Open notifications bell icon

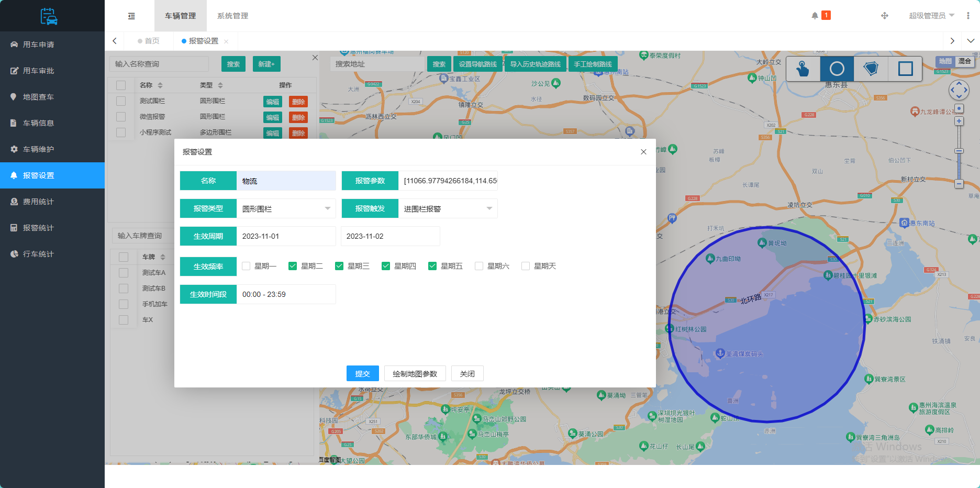[x=815, y=16]
